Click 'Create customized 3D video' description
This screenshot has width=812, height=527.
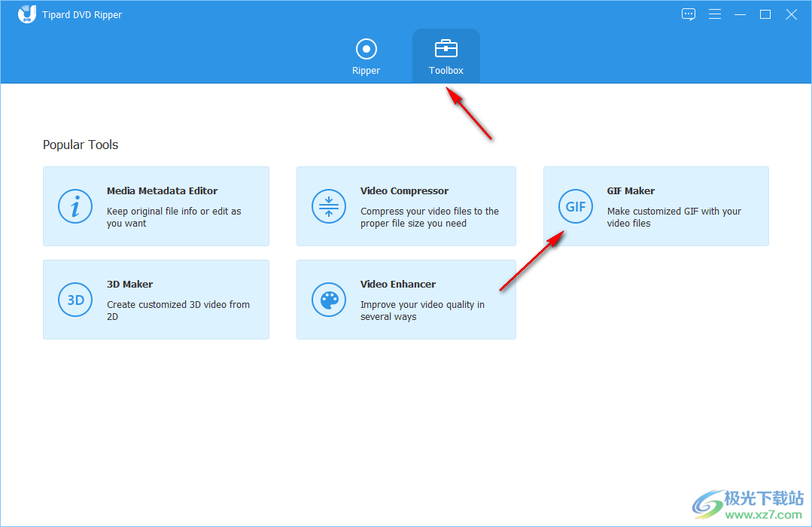point(178,310)
